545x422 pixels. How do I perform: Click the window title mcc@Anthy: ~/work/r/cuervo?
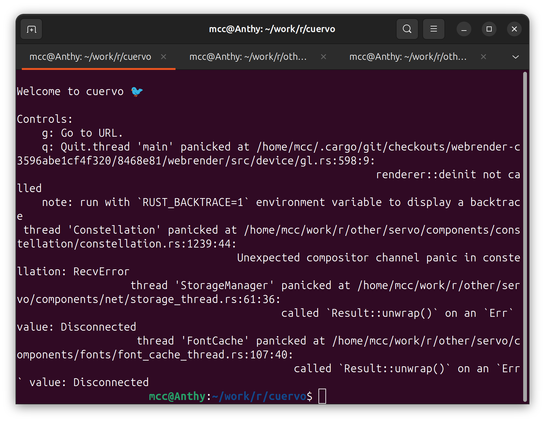tap(272, 29)
